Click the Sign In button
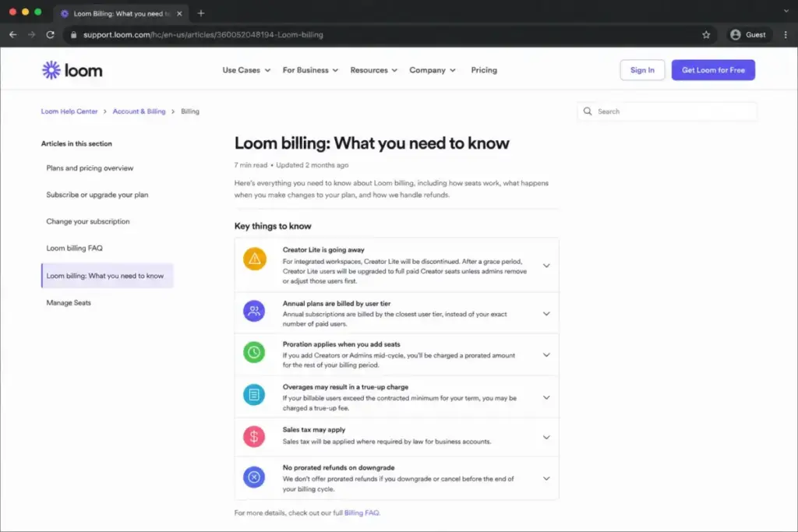The width and height of the screenshot is (798, 532). (642, 70)
